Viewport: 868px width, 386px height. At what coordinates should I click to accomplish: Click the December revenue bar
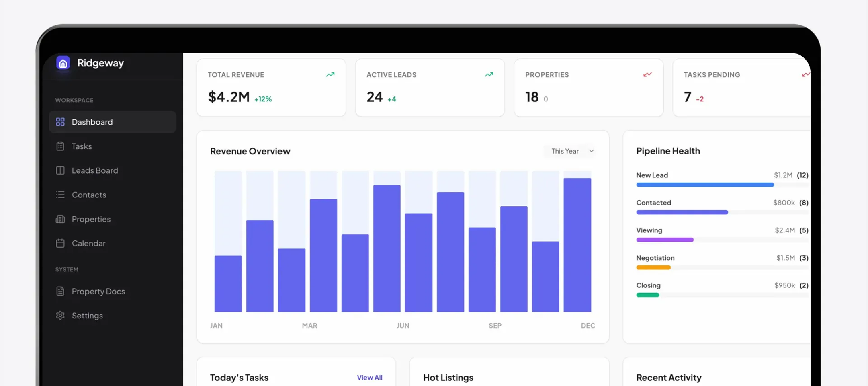577,245
